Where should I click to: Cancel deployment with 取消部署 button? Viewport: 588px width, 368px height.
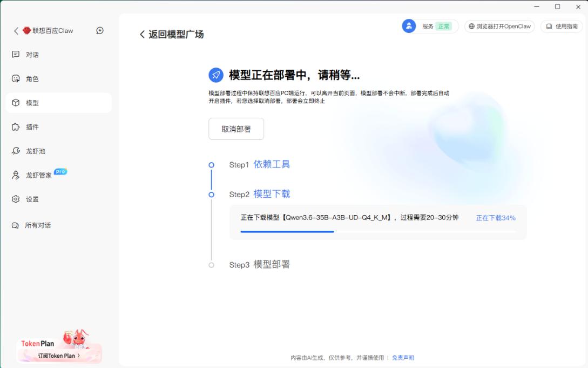point(236,129)
